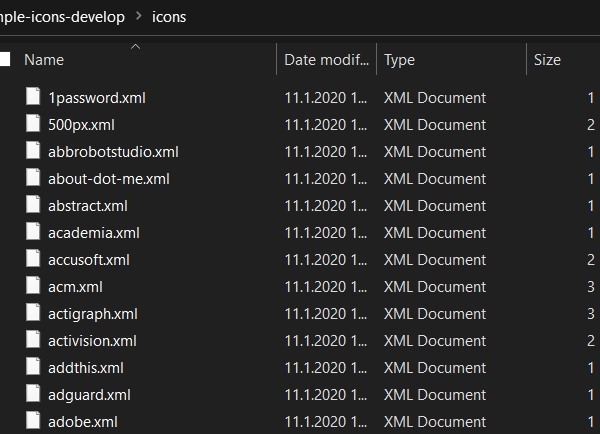The height and width of the screenshot is (434, 600).
Task: Click the column divider between Name and Date
Action: coord(276,59)
